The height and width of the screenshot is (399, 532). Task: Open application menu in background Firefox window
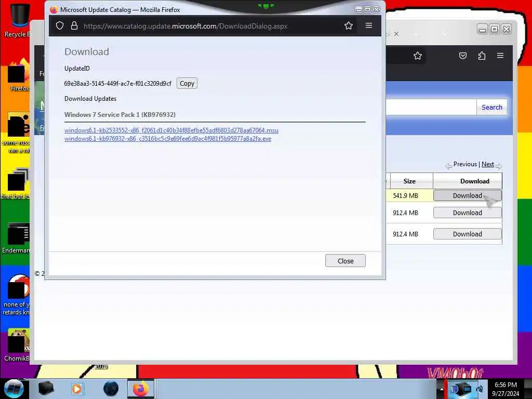[500, 55]
